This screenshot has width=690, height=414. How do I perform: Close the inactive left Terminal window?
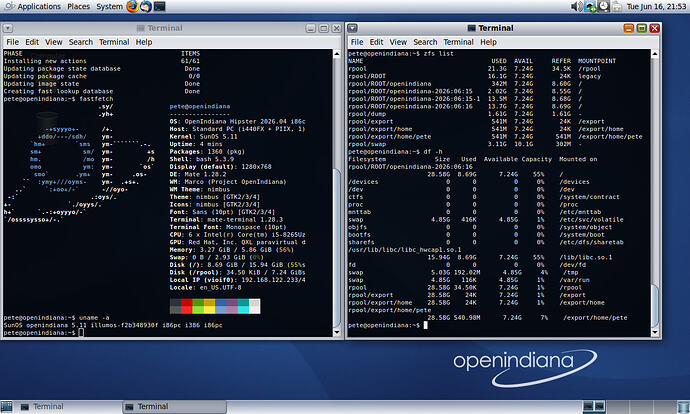[336, 28]
